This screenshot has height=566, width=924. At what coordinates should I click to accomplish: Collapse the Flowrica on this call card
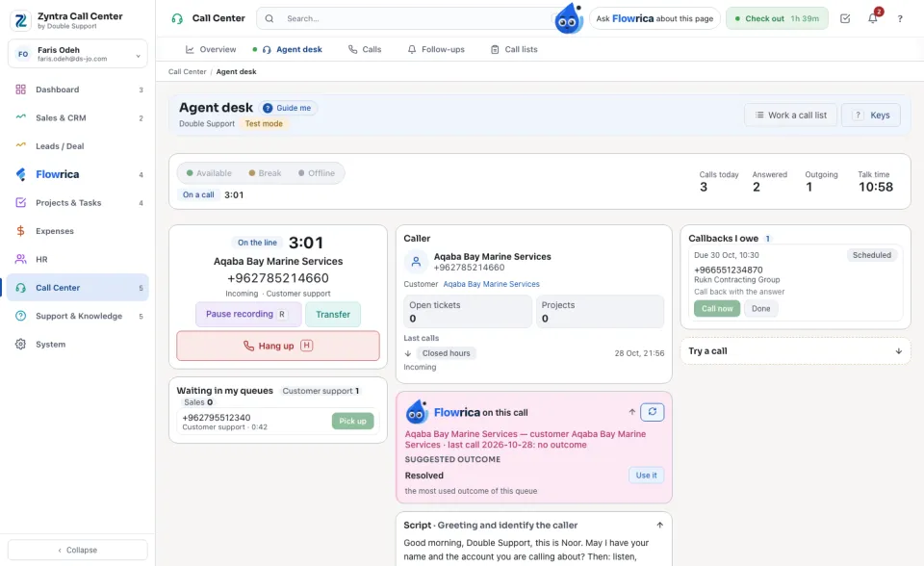coord(631,412)
